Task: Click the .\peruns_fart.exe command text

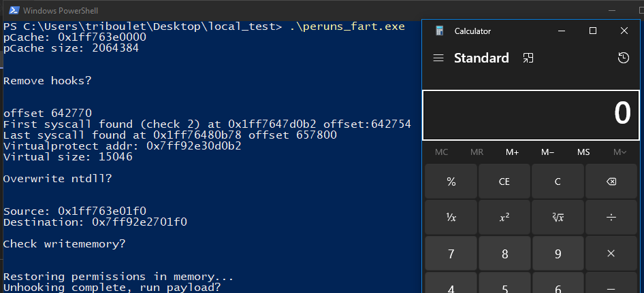Action: [347, 27]
